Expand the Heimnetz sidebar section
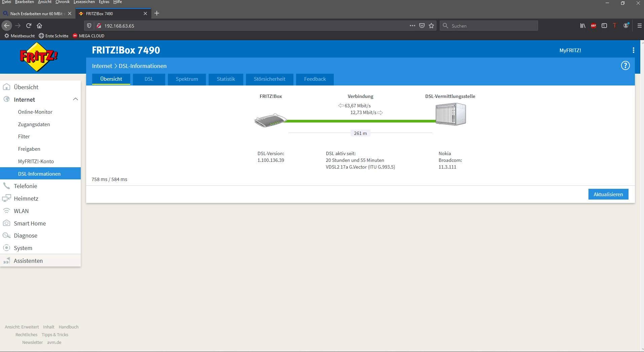The width and height of the screenshot is (644, 352). (26, 199)
